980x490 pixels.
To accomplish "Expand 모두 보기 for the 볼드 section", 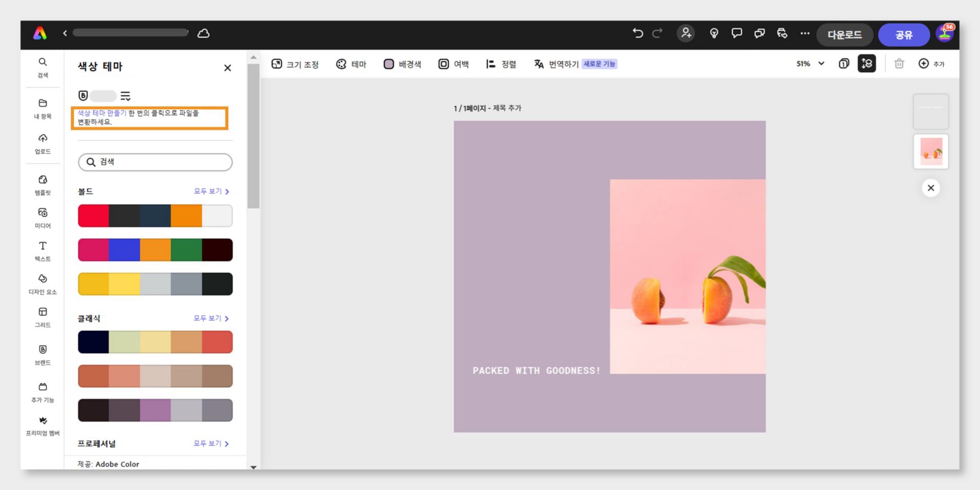I will tap(211, 191).
